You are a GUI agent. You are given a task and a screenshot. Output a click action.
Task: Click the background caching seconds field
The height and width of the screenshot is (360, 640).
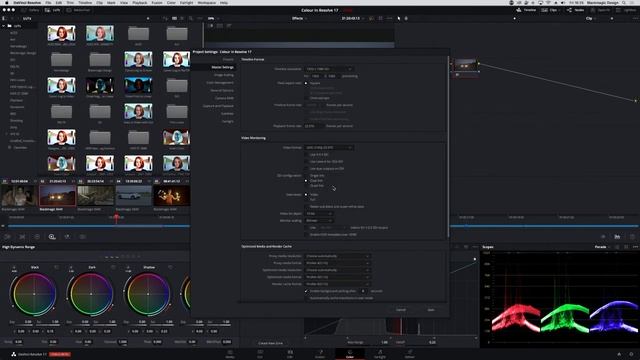(363, 291)
